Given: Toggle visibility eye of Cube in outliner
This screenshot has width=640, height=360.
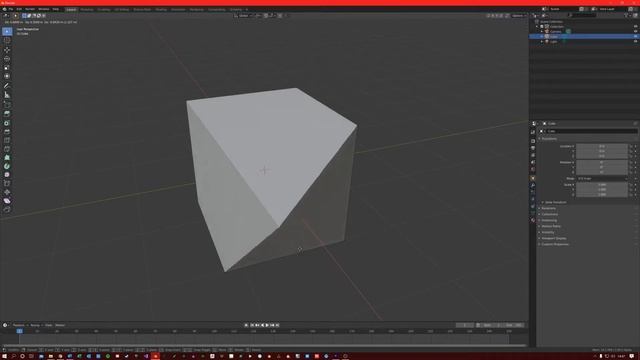Looking at the screenshot, I should (x=636, y=36).
